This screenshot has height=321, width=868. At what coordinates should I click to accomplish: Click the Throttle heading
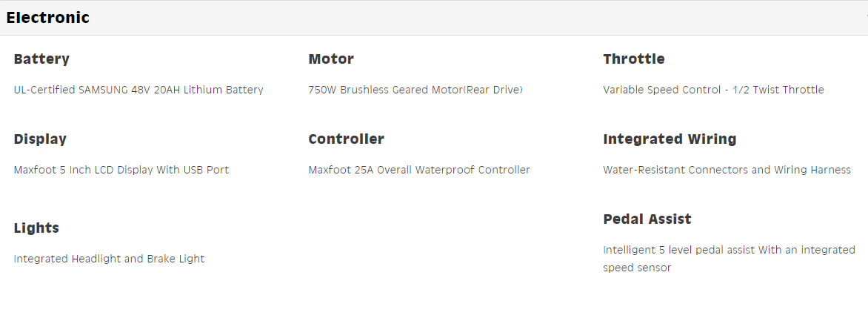[x=634, y=59]
